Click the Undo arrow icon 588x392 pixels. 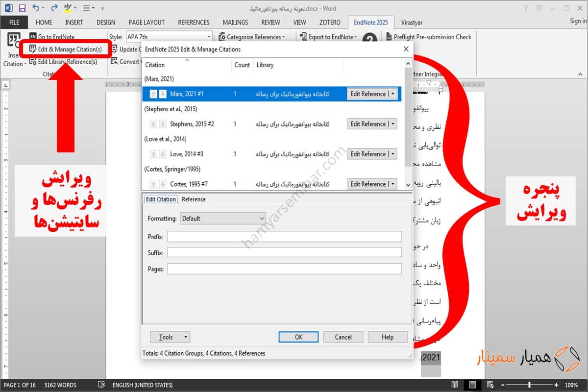tap(36, 8)
